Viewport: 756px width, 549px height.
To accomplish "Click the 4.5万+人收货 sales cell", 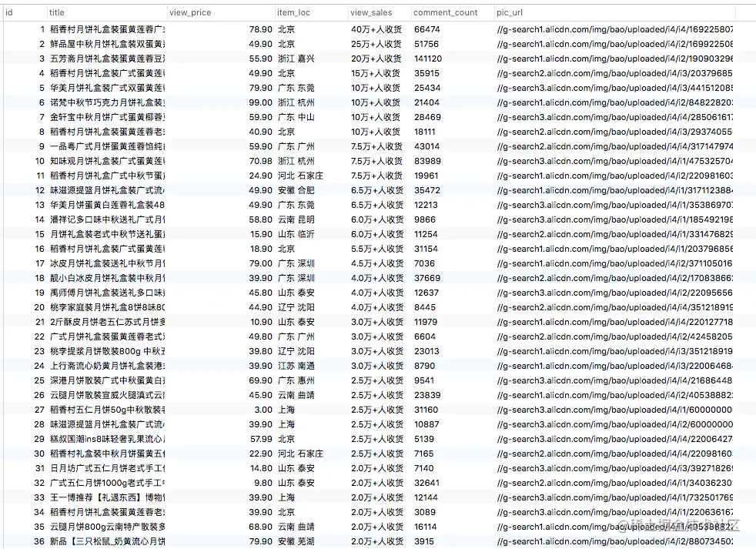I will [377, 263].
